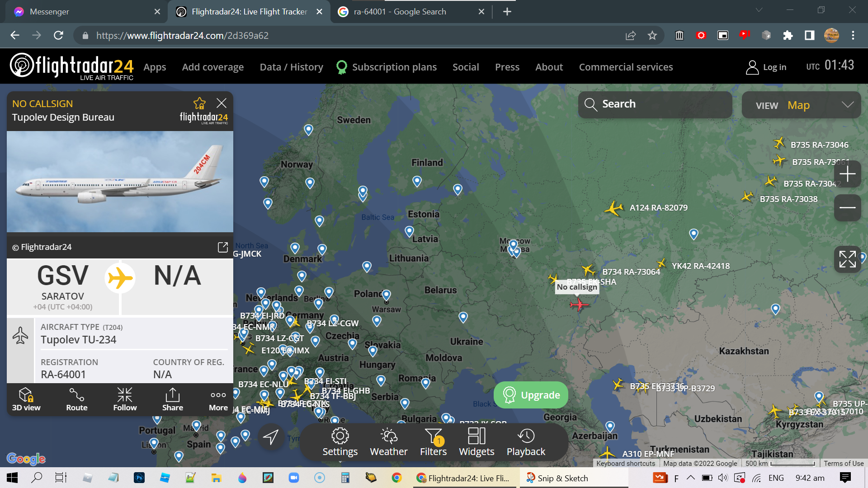
Task: Open the Social menu
Action: 466,67
